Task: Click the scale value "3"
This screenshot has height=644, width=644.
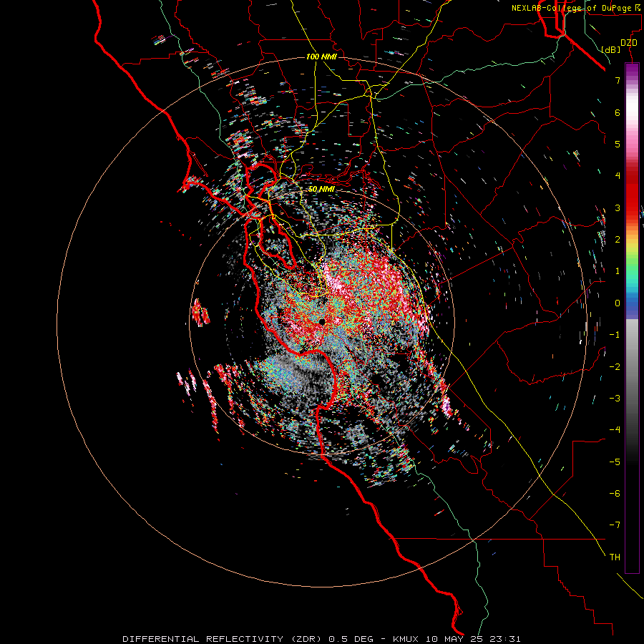Action: pyautogui.click(x=618, y=208)
